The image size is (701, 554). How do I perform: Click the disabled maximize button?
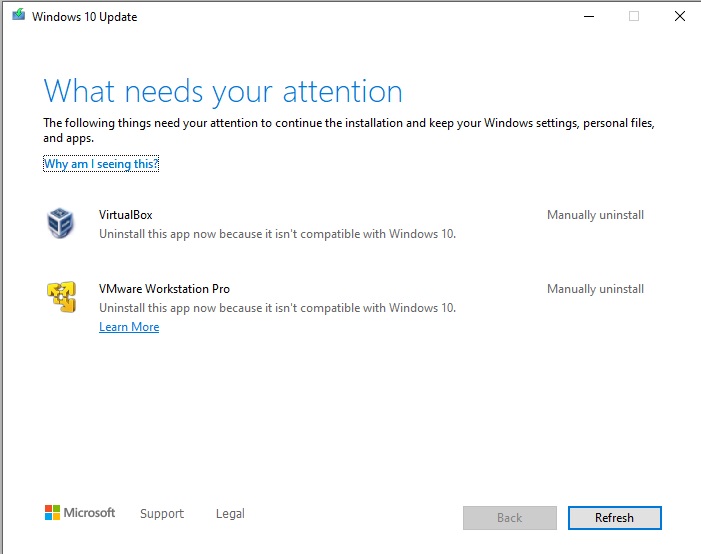(633, 17)
